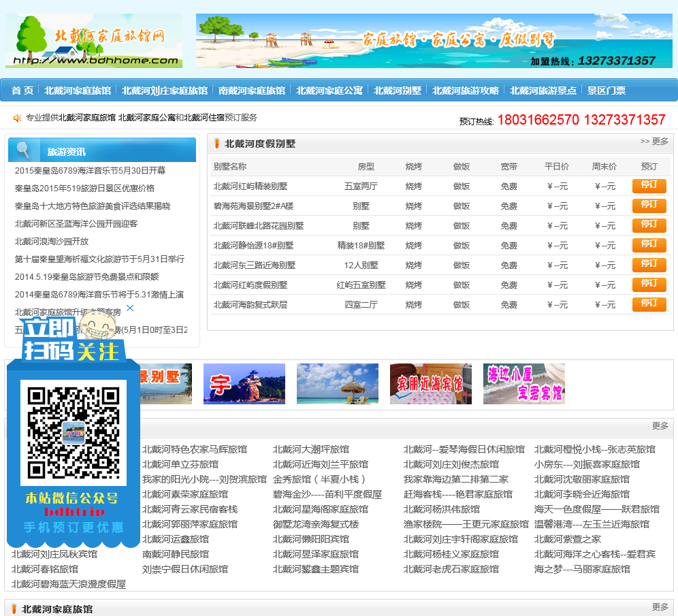Click the beach umbrella photo thumbnail
Viewport: 678px width, 616px height.
point(337,384)
